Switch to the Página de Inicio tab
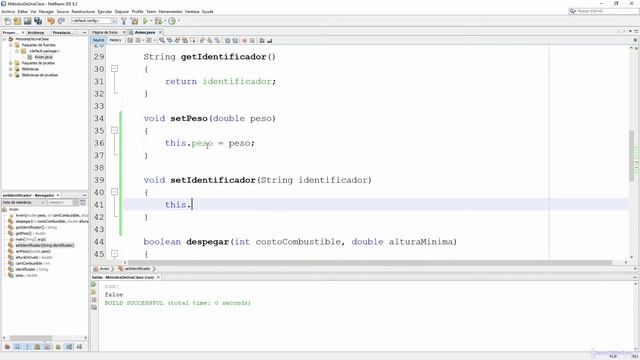 pos(105,32)
